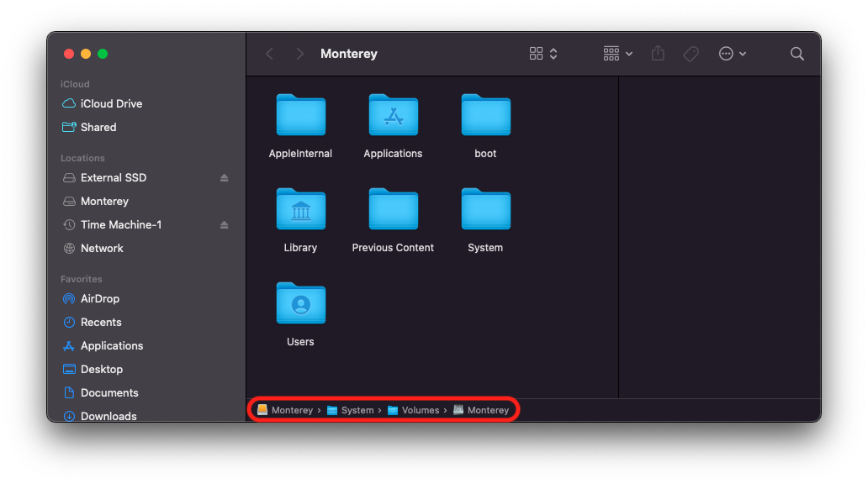
Task: Click the Locations section header
Action: (82, 158)
